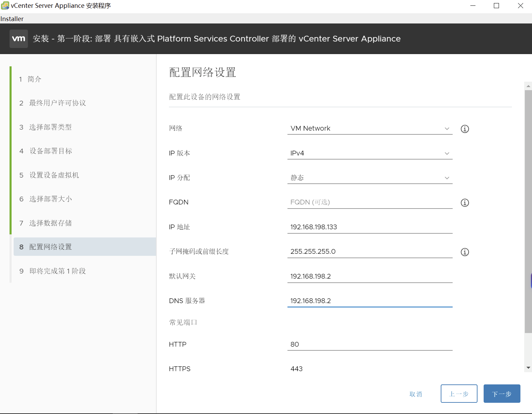Open the 网络 VM Network dropdown

370,128
